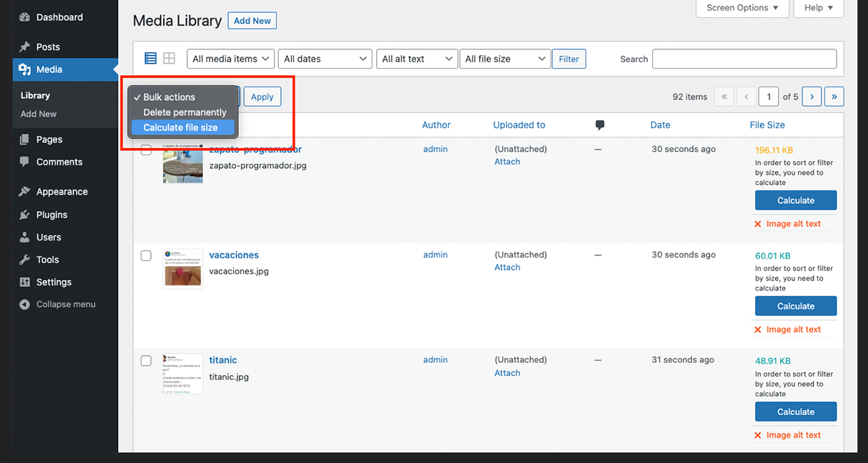The height and width of the screenshot is (463, 868).
Task: Click the 48.91 KB file size
Action: (773, 361)
